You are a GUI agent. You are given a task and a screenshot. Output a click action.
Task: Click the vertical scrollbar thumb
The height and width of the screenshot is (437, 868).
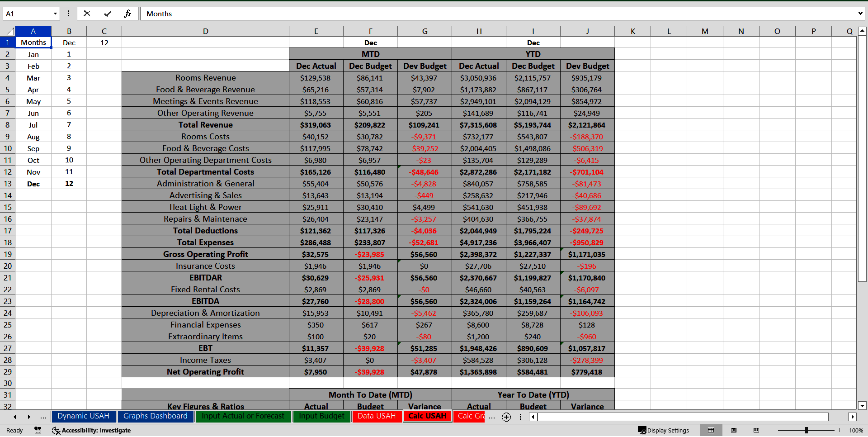(x=862, y=159)
